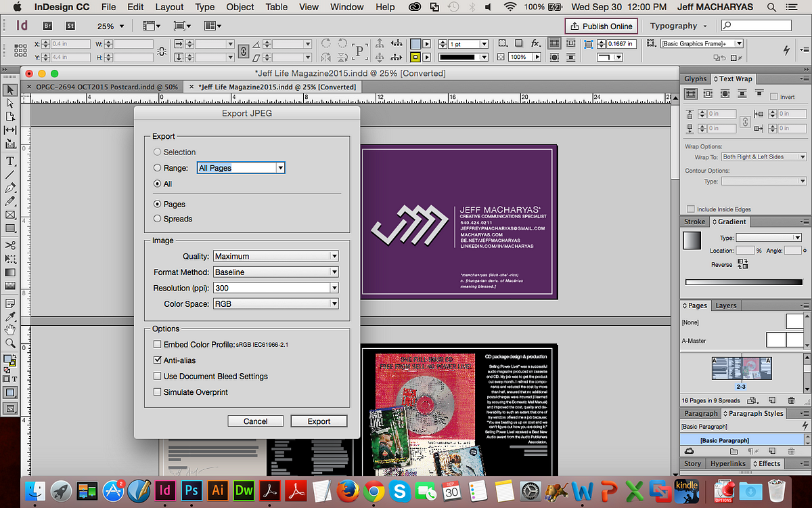Click the gradient preview swatch
Image resolution: width=812 pixels, height=508 pixels.
coord(692,240)
